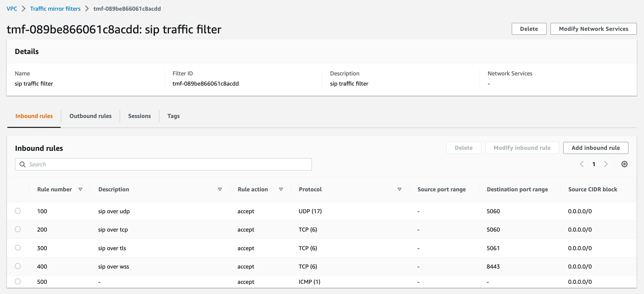Click VPC breadcrumb link
Screen dimensions: 644x294
[x=12, y=9]
